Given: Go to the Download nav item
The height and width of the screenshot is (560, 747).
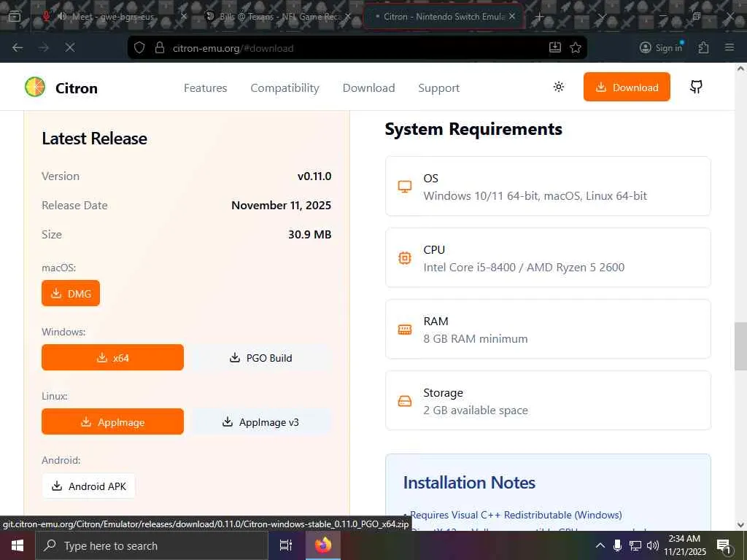Looking at the screenshot, I should click(x=368, y=88).
